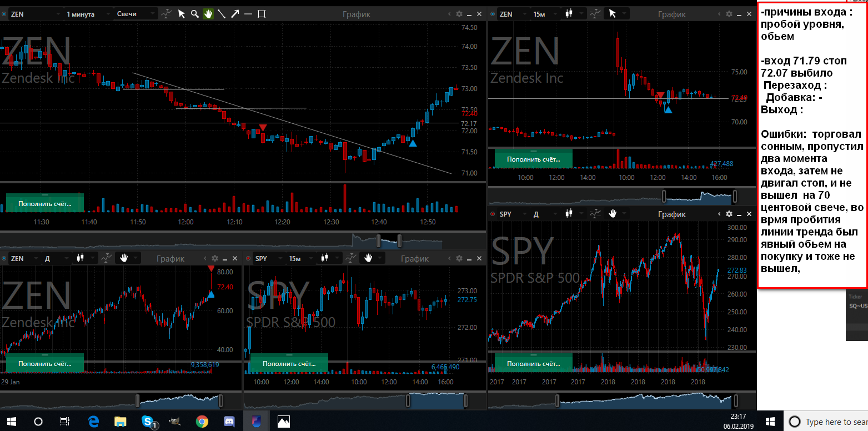
Task: Open settings gear of SPY 15m chart
Action: 459,258
